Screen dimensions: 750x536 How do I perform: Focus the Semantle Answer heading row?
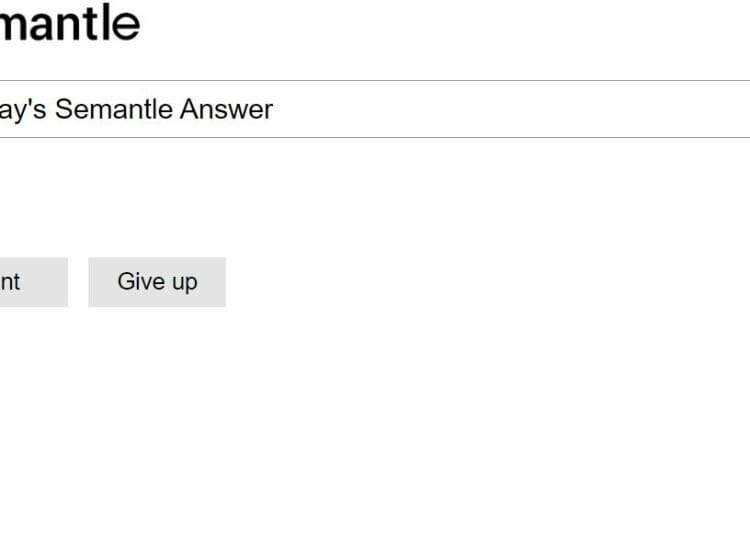(x=375, y=109)
